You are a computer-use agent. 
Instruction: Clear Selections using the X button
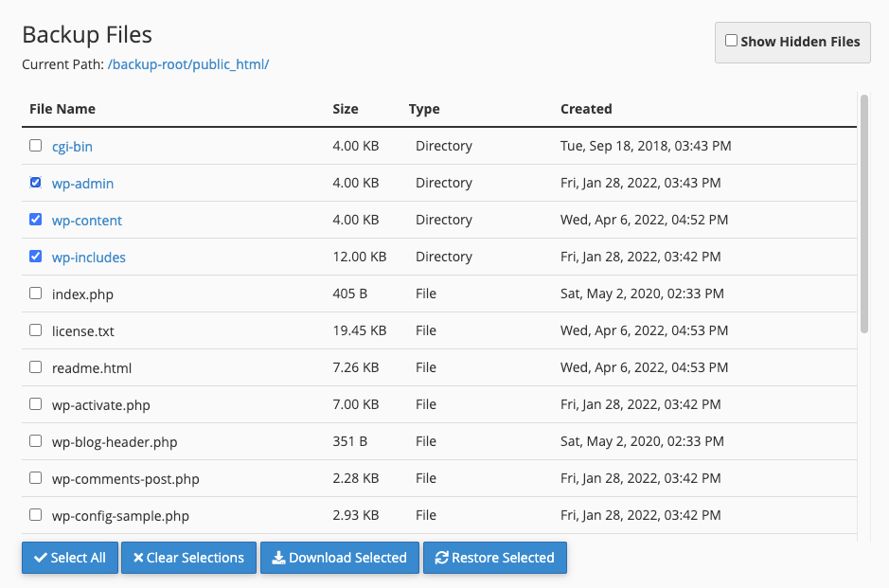[x=188, y=558]
